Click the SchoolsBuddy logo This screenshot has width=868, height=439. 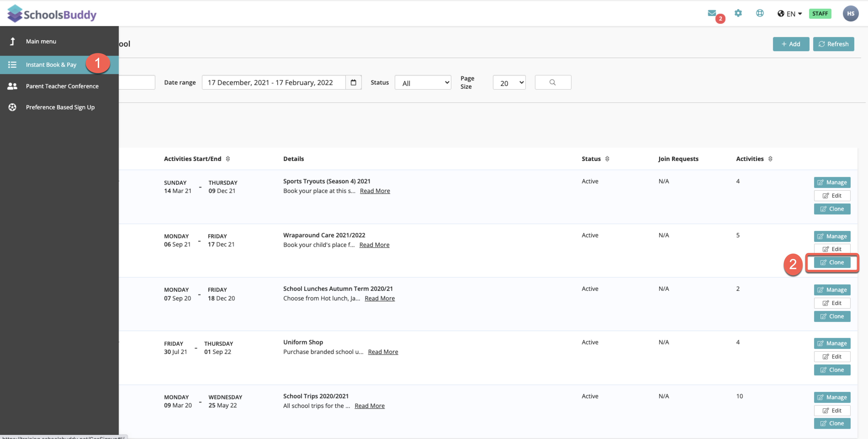tap(52, 14)
